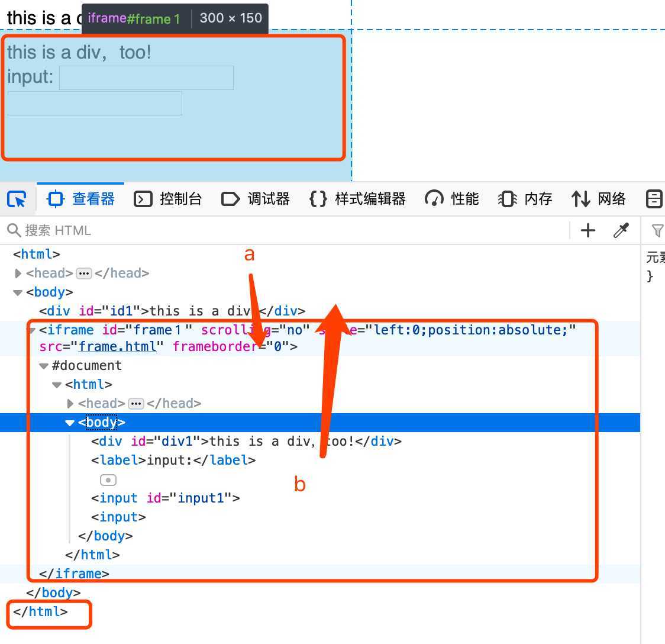Expand the ellipsis badge in iframe's head element
This screenshot has height=644, width=665.
136,404
